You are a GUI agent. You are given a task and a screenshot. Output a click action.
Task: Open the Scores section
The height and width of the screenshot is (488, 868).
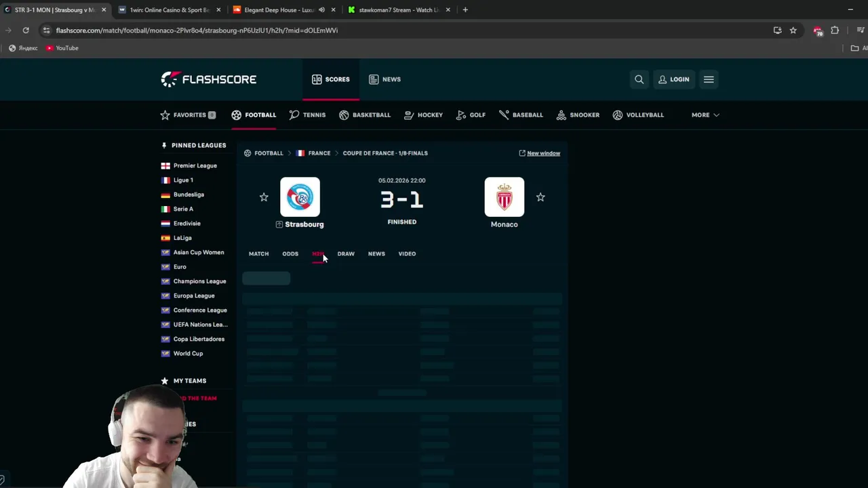tap(331, 79)
